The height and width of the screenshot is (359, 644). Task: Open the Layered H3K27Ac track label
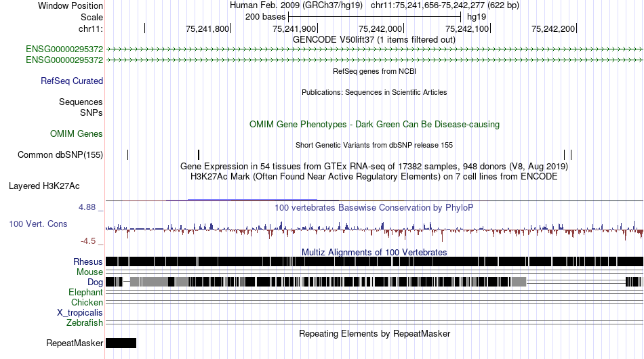[x=44, y=186]
